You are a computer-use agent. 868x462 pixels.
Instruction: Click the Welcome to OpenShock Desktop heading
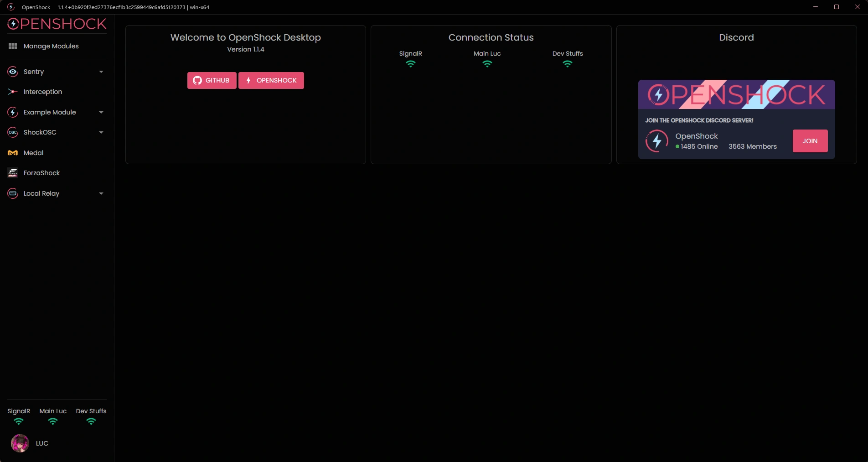pyautogui.click(x=246, y=37)
